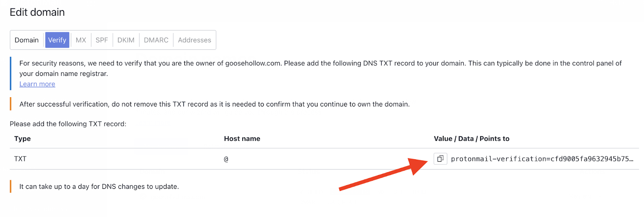Click the Type column header

coord(23,138)
